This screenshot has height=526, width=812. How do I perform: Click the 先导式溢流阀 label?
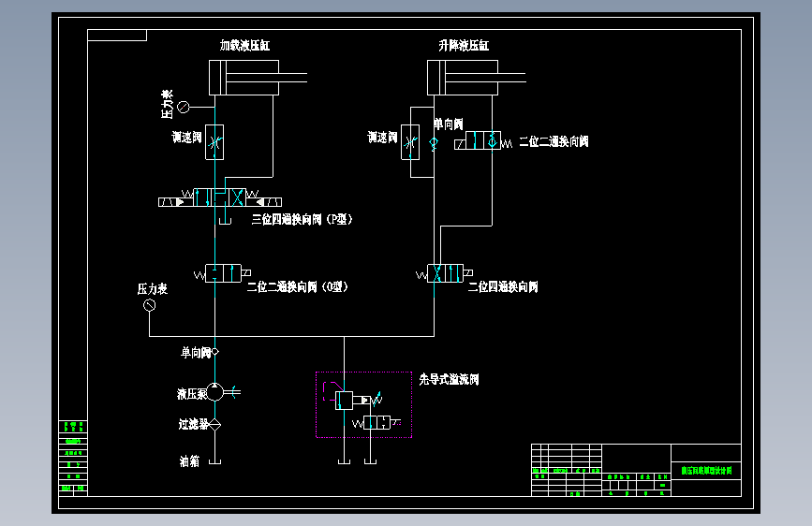point(449,379)
